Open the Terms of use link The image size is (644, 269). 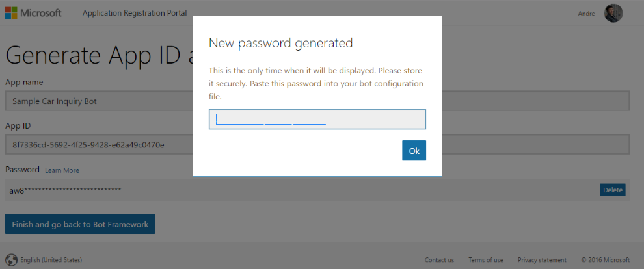pos(485,260)
